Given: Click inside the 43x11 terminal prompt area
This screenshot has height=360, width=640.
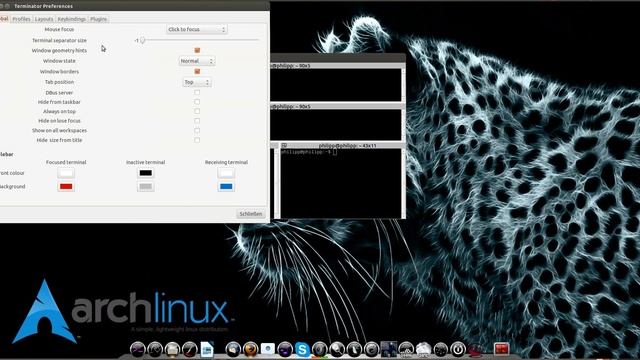Looking at the screenshot, I should (x=340, y=183).
